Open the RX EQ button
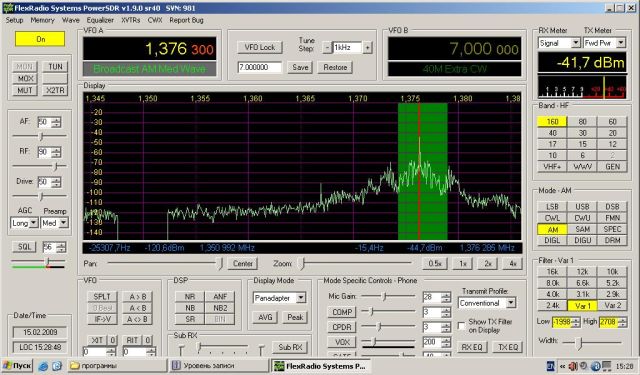The image size is (640, 375). [472, 347]
